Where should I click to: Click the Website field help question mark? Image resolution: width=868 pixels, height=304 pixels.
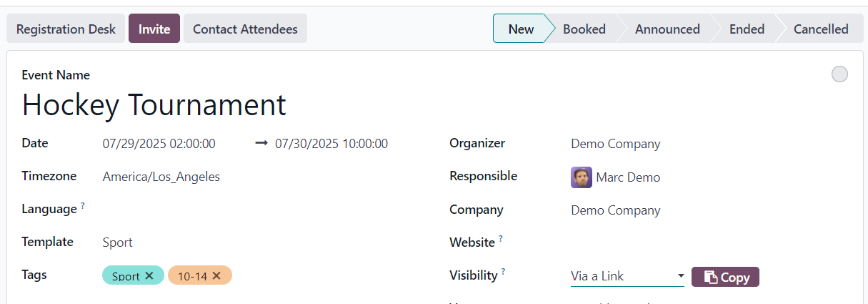pos(501,239)
